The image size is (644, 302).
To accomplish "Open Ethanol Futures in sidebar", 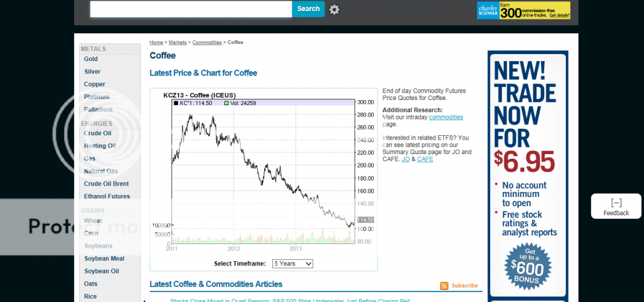I will click(107, 196).
